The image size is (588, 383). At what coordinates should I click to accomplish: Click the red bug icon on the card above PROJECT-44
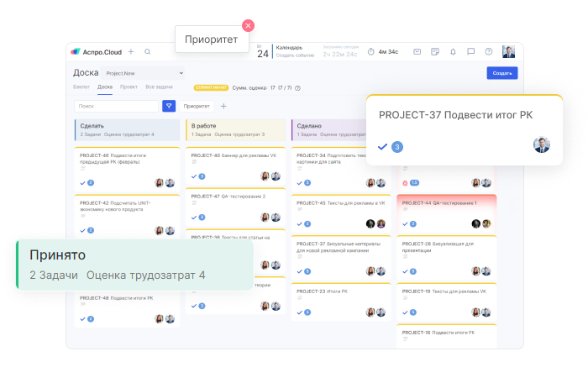point(405,183)
